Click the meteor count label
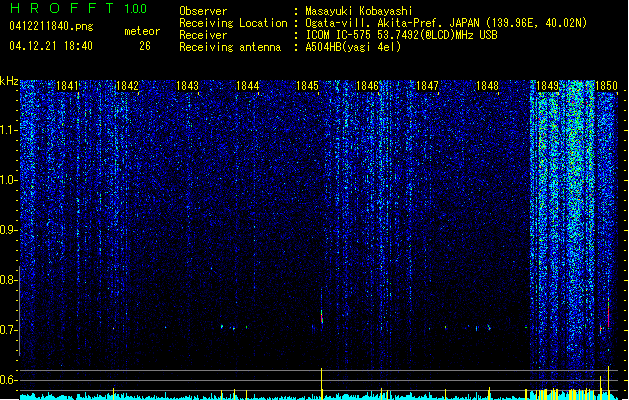This screenshot has width=629, height=400. [142, 31]
